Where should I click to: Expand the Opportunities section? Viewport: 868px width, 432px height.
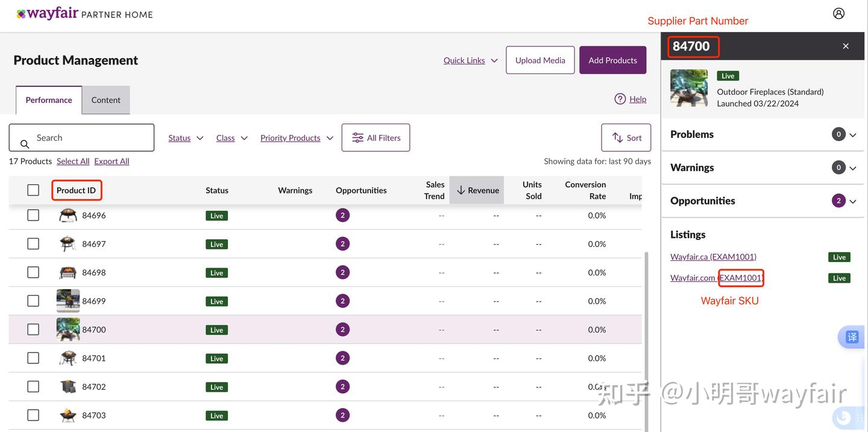click(x=852, y=200)
